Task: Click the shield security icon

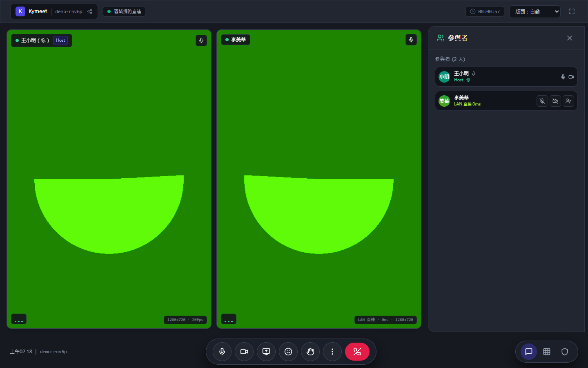Action: [565, 352]
